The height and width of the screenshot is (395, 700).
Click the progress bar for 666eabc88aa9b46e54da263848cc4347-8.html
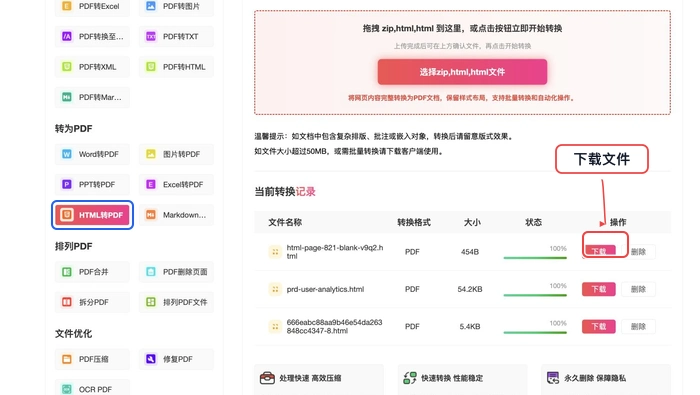point(535,333)
